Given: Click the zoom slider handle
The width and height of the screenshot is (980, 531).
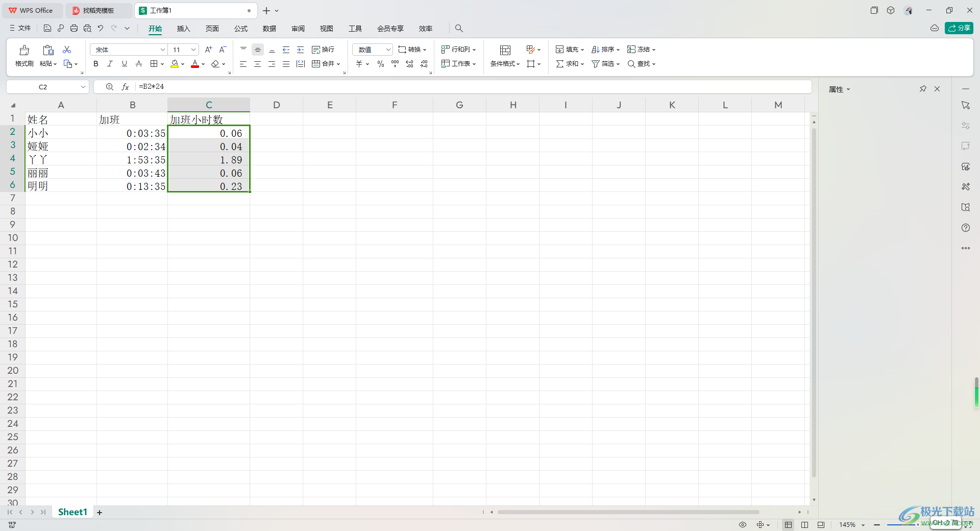Looking at the screenshot, I should point(918,524).
